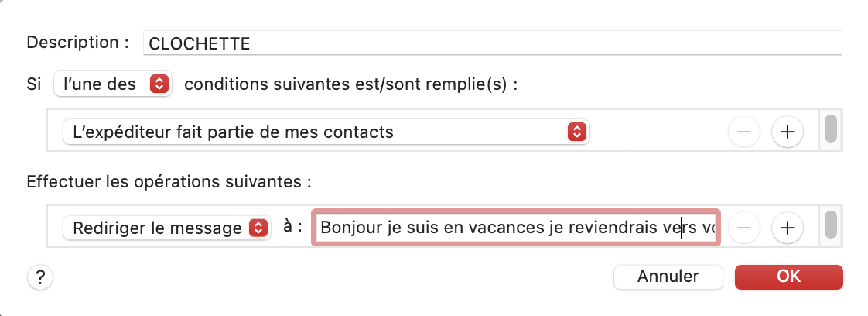Open the "Rediriger le message" action dropdown

pos(166,228)
